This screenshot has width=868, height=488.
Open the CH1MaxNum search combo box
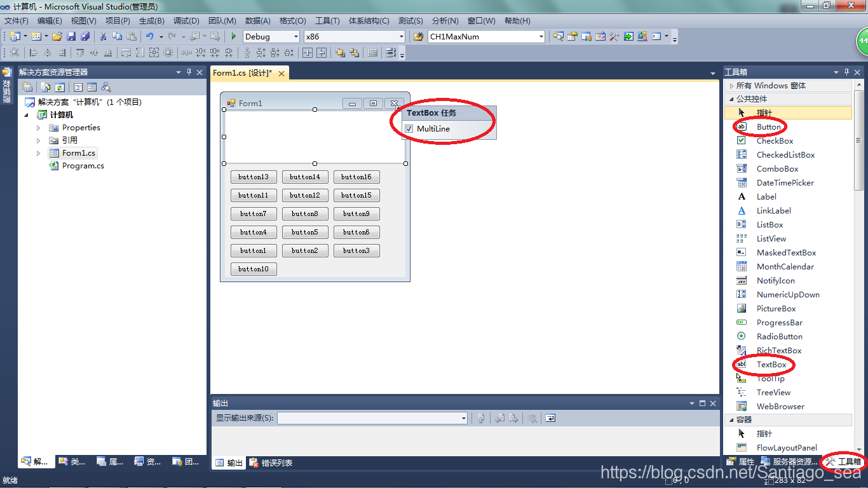coord(541,37)
